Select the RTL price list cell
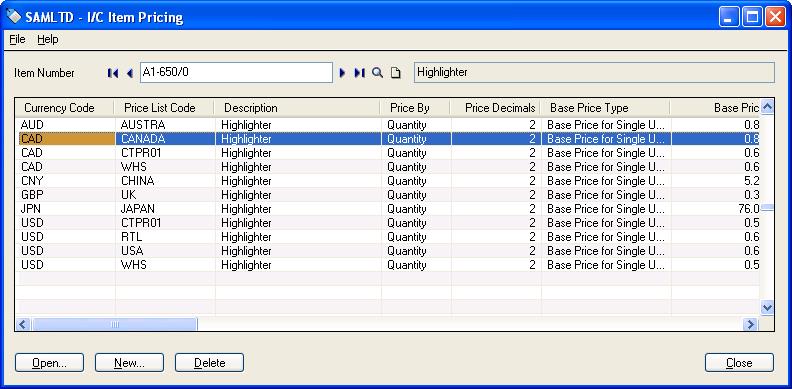This screenshot has height=389, width=792. pyautogui.click(x=166, y=237)
